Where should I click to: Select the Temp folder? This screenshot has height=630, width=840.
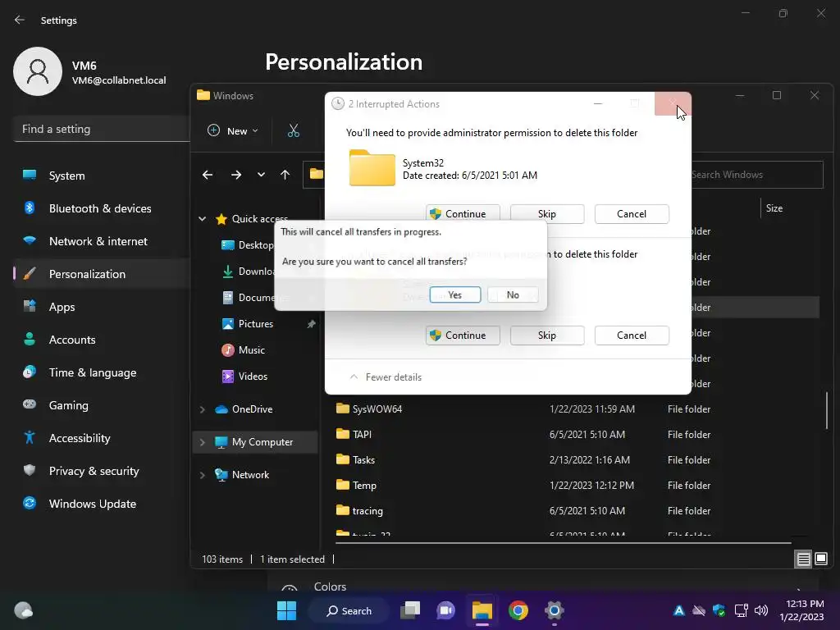point(356,486)
